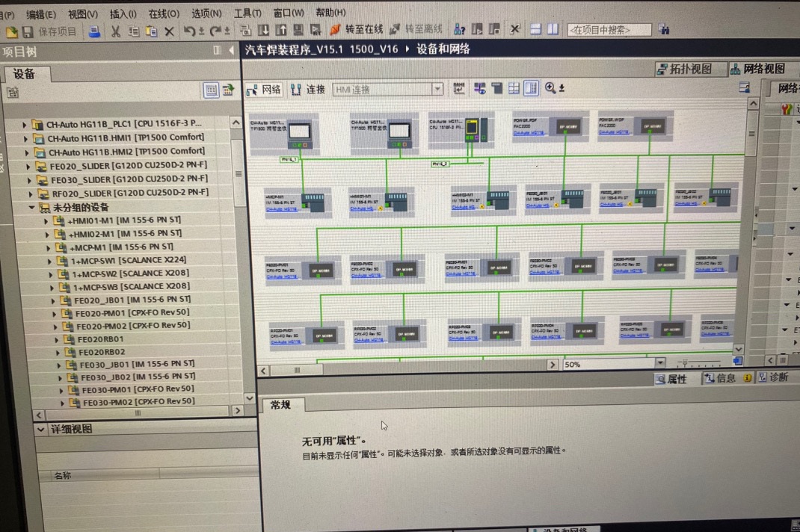This screenshot has width=800, height=532.
Task: Open the Properties (属性) inspector tab
Action: click(x=671, y=379)
